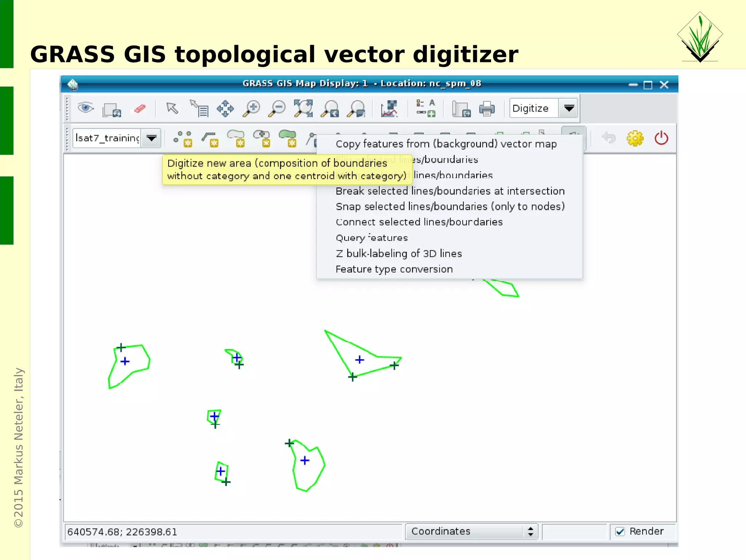The width and height of the screenshot is (746, 560).
Task: Choose Break selected lines/boundaries at intersection
Action: coord(450,191)
